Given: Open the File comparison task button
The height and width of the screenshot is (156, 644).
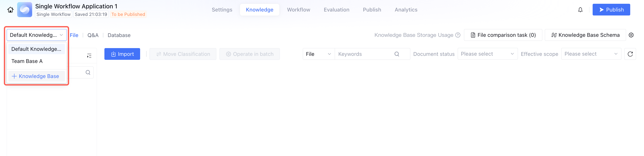Looking at the screenshot, I should click(503, 35).
